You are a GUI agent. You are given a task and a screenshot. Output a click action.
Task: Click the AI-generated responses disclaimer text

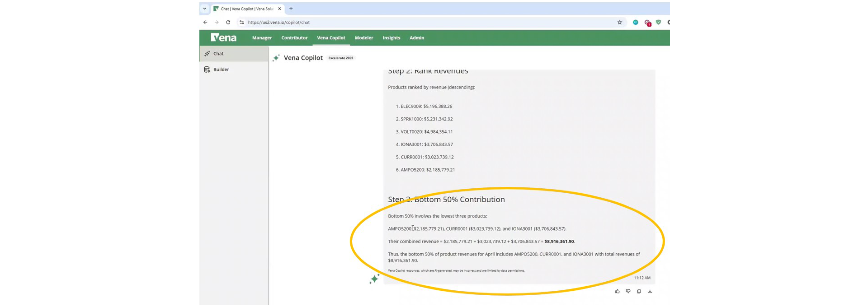pyautogui.click(x=456, y=271)
